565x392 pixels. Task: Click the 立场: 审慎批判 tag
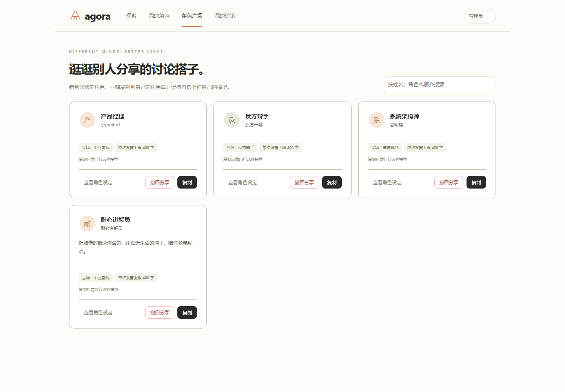[x=385, y=147]
